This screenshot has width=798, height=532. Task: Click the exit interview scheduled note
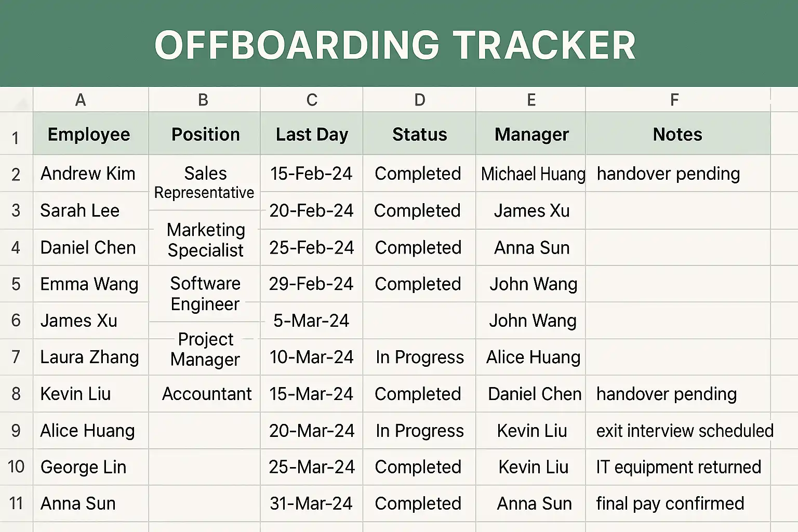[684, 431]
